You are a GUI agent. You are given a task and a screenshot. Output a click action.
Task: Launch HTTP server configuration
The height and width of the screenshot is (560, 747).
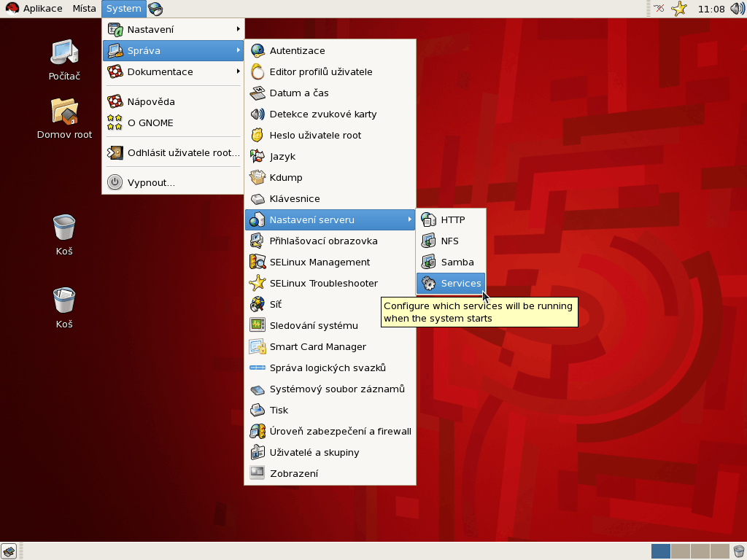(x=451, y=220)
